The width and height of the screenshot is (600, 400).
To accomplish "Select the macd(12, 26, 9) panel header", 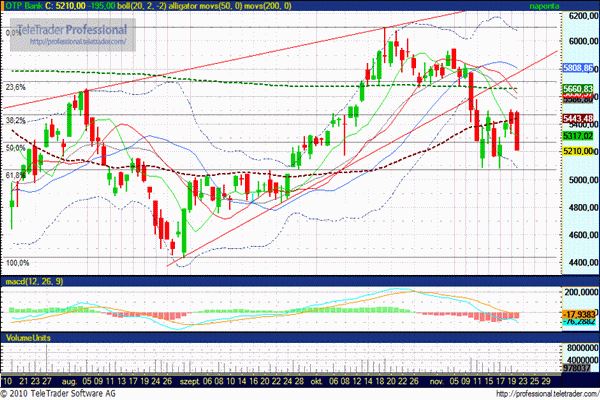I will point(32,285).
